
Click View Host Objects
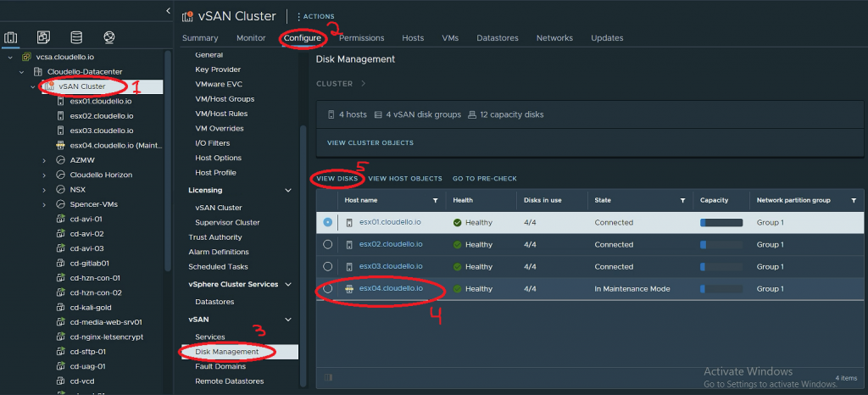click(x=404, y=179)
